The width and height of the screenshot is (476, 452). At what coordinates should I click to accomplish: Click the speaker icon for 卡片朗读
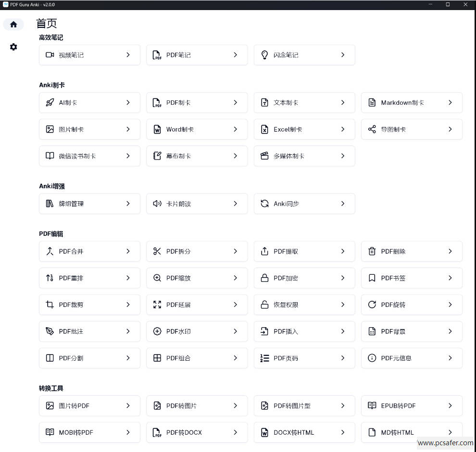point(157,204)
